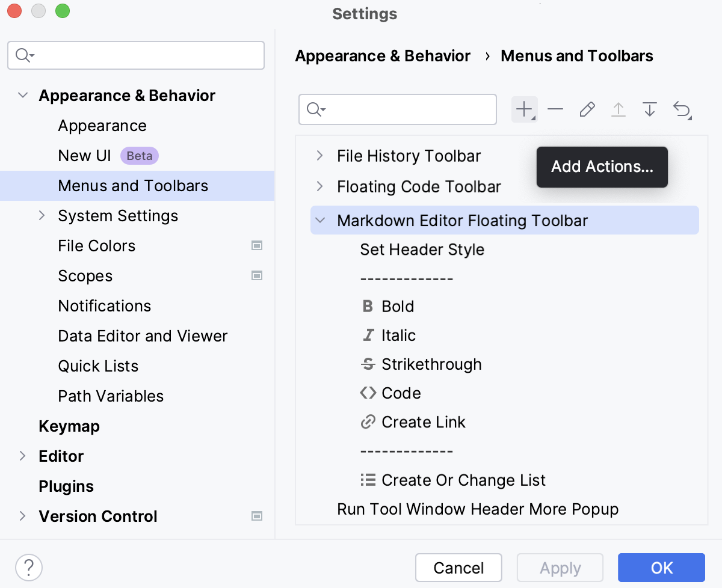
Task: Open the Keymap settings page
Action: (x=69, y=426)
